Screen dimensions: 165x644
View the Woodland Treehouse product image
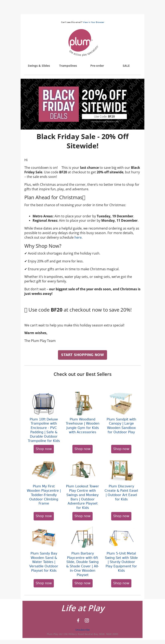[82, 404]
